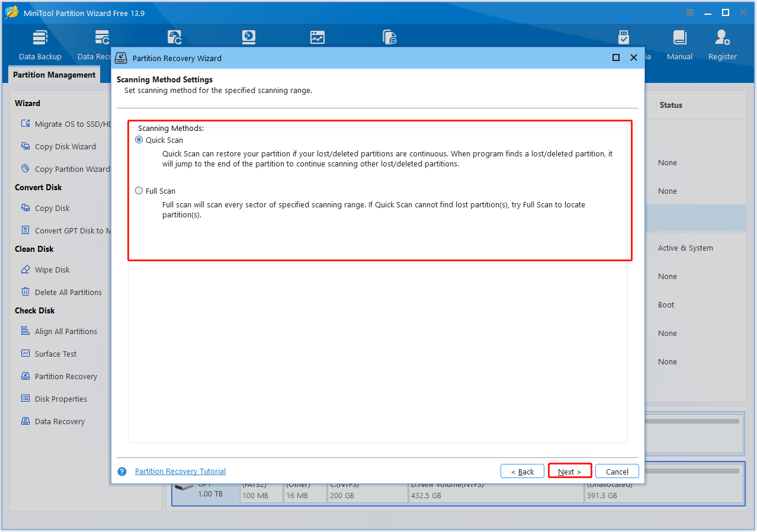Cancel the Partition Recovery Wizard
This screenshot has height=532, width=757.
(x=617, y=472)
